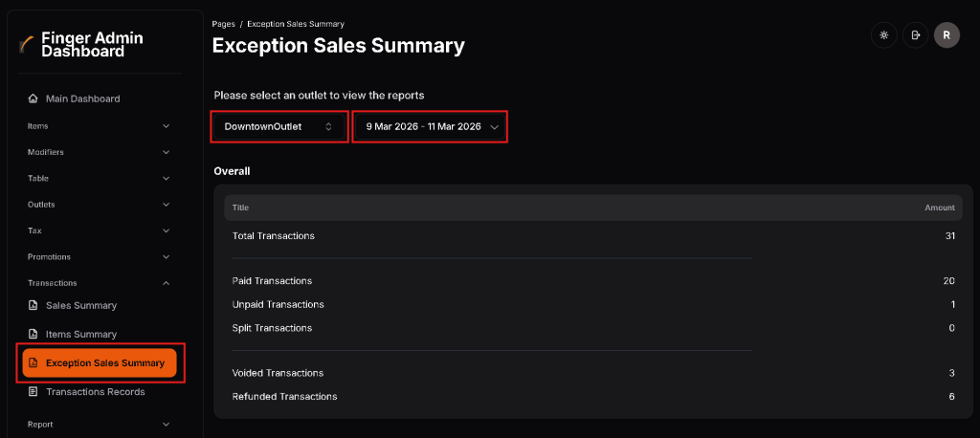980x438 pixels.
Task: Expand the Tax sidebar section
Action: (99, 230)
